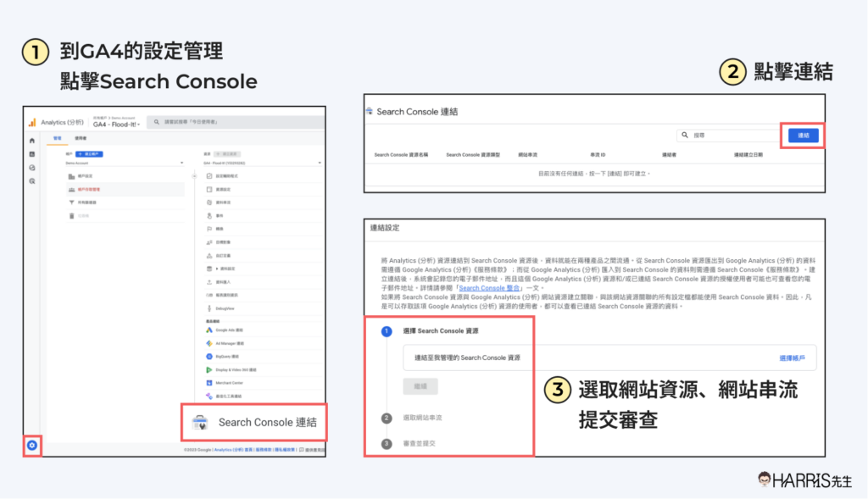Expand the data settings triangle

[x=217, y=269]
